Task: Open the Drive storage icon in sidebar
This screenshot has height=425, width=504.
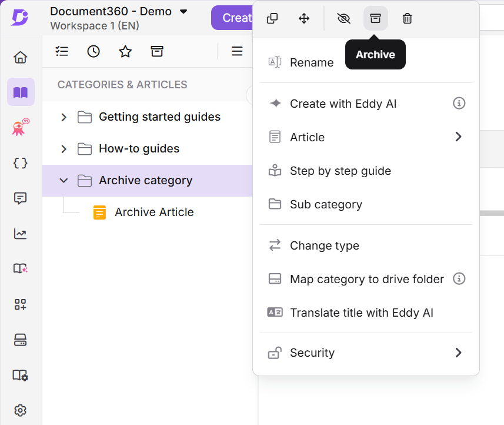Action: click(x=20, y=340)
